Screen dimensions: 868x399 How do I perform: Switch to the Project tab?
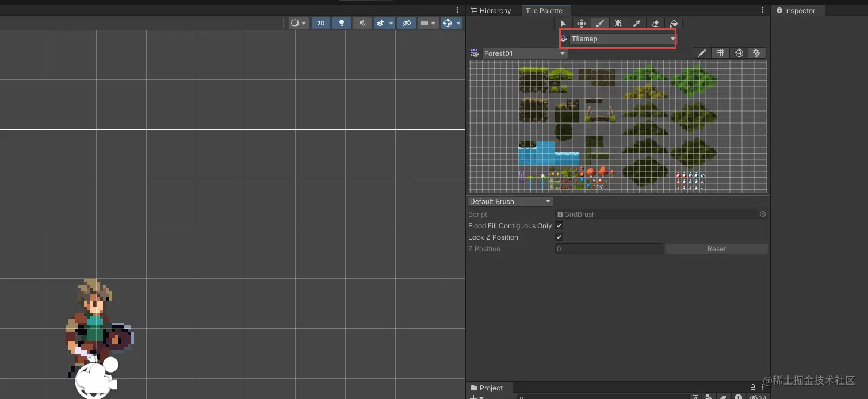click(487, 388)
